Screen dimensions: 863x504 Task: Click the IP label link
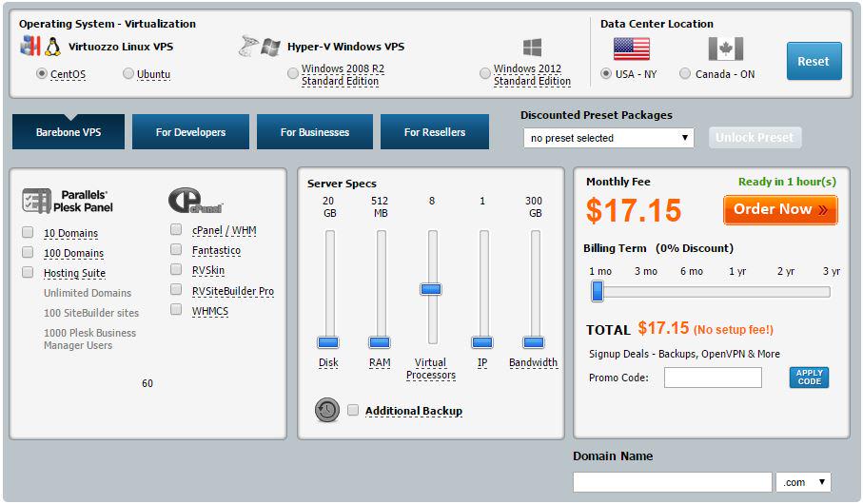click(482, 362)
